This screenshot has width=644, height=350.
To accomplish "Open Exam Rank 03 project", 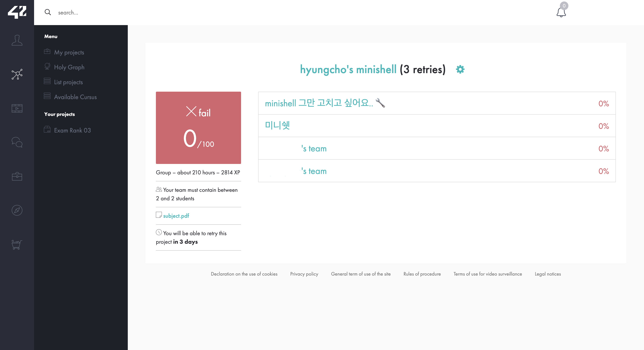I will click(72, 130).
